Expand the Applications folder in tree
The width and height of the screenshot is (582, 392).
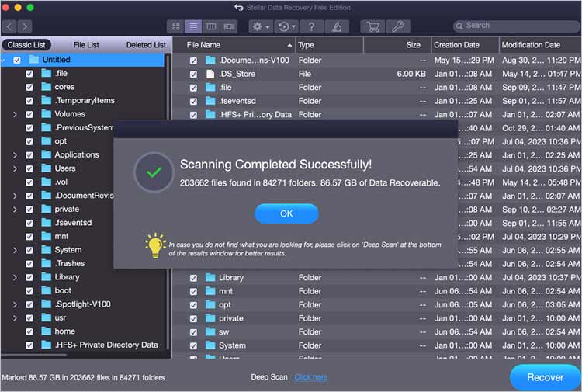pyautogui.click(x=15, y=155)
